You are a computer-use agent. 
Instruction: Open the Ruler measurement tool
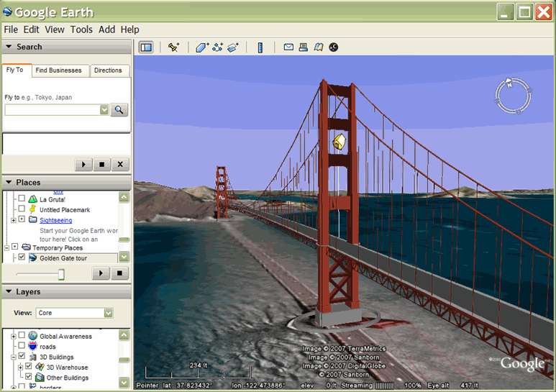click(x=260, y=47)
